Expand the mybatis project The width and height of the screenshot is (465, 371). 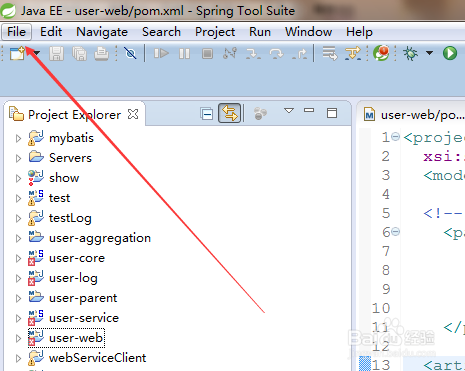tap(18, 138)
